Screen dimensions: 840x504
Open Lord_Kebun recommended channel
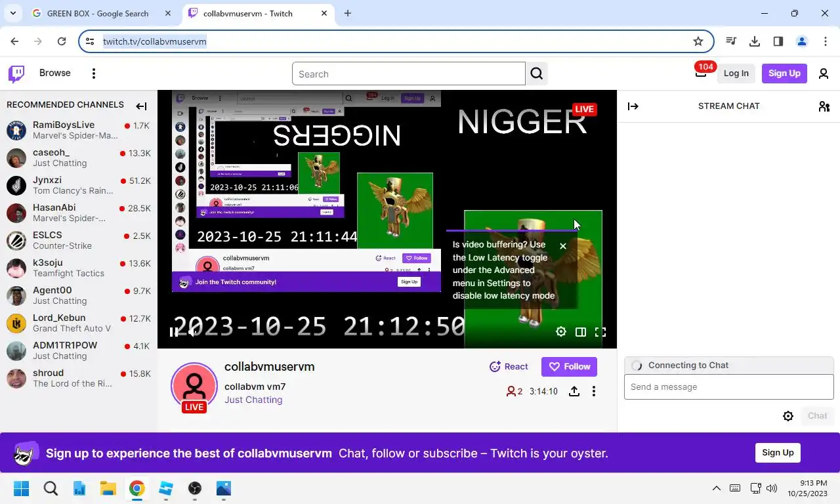click(79, 323)
